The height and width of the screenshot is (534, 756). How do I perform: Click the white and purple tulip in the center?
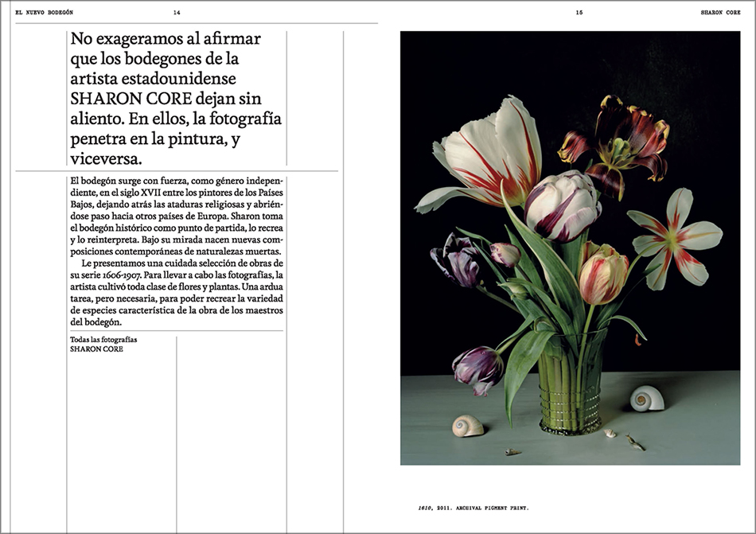561,205
